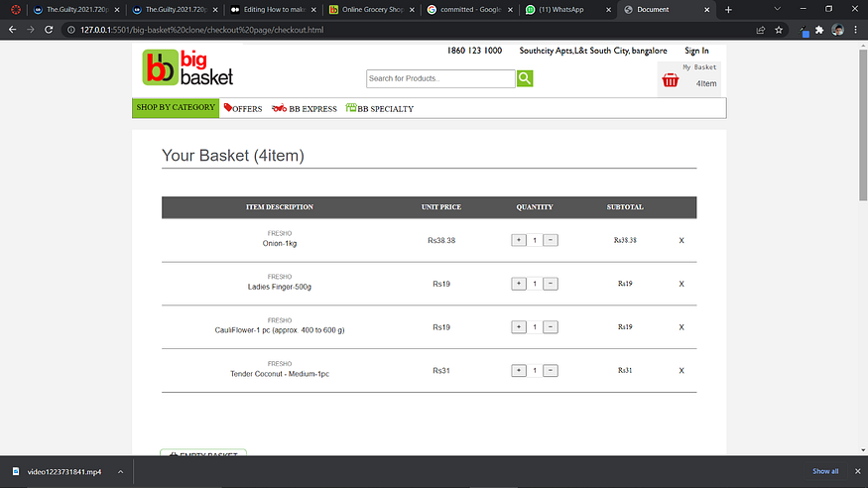Click the Onion-1kg item name

tap(280, 243)
